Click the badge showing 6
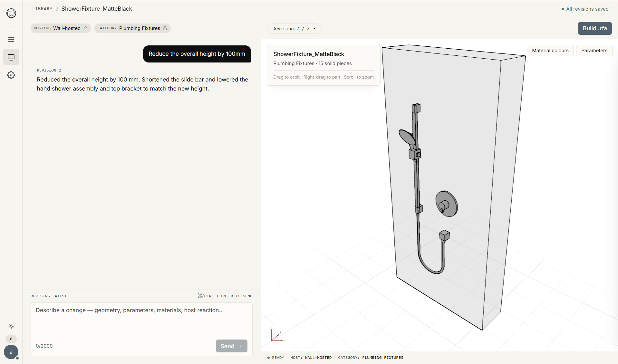The width and height of the screenshot is (618, 364). [11, 339]
